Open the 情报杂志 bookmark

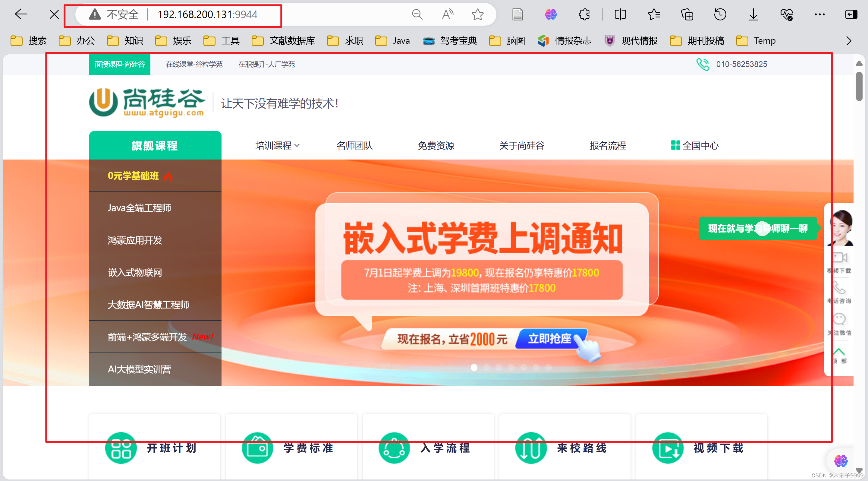pos(565,41)
